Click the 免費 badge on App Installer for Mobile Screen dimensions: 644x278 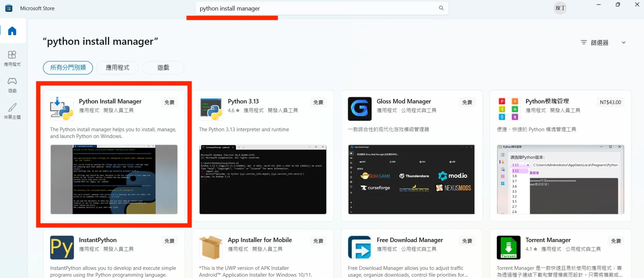tap(318, 241)
